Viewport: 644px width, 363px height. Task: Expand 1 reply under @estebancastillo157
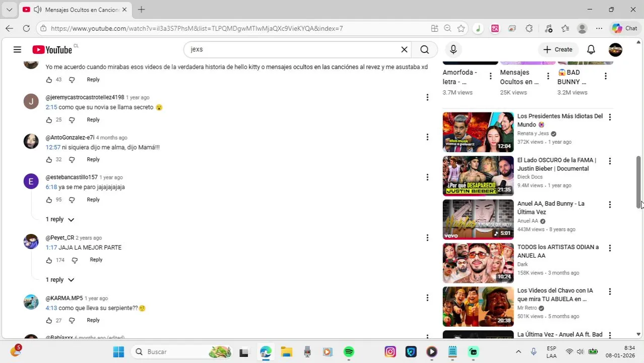pos(60,219)
